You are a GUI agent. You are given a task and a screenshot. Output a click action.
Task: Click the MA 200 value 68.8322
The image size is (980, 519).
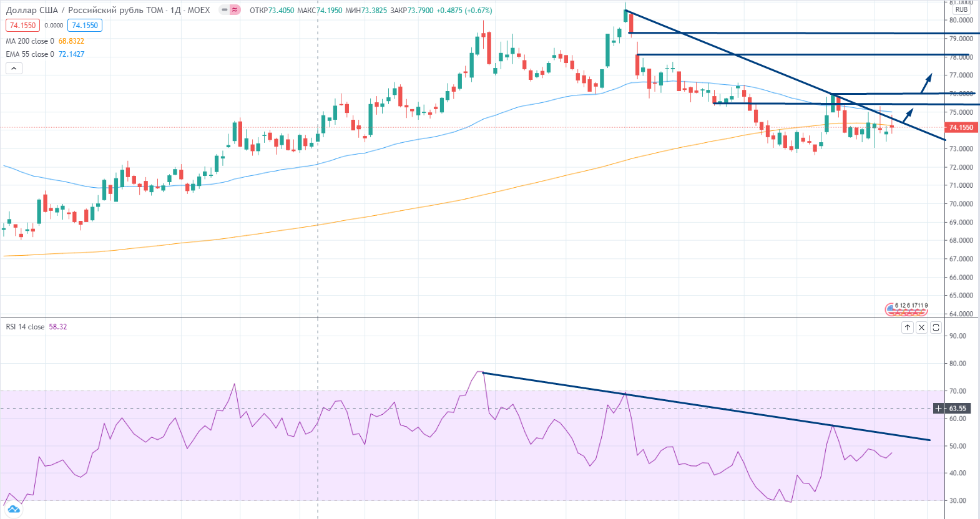pos(71,41)
